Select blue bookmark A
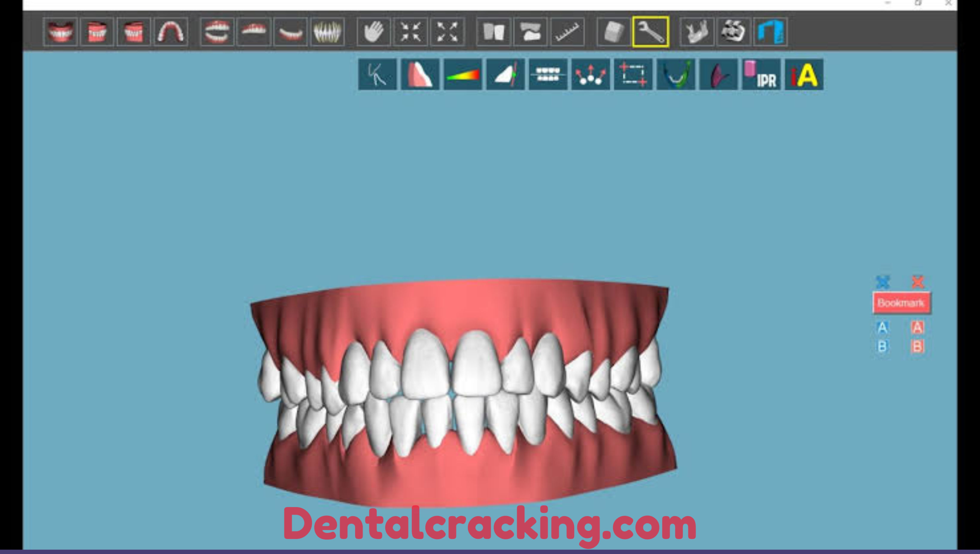980x554 pixels. (882, 327)
